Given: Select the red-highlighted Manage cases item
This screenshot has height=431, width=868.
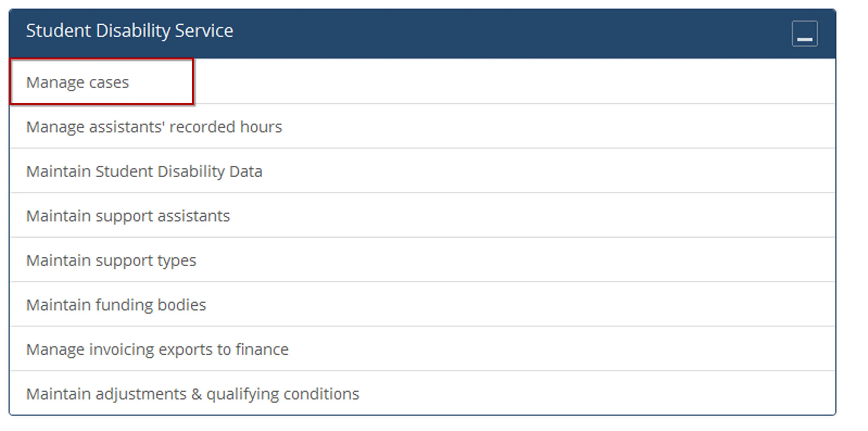Looking at the screenshot, I should (78, 82).
